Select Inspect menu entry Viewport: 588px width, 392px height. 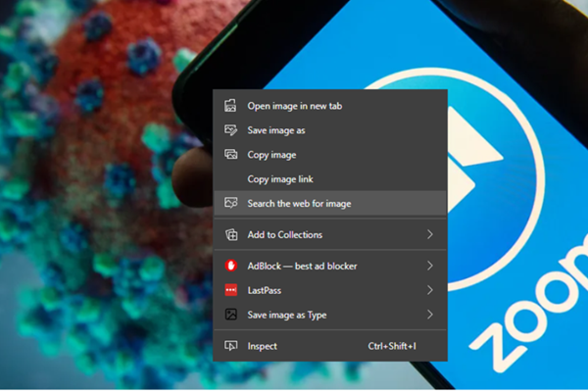(x=330, y=346)
